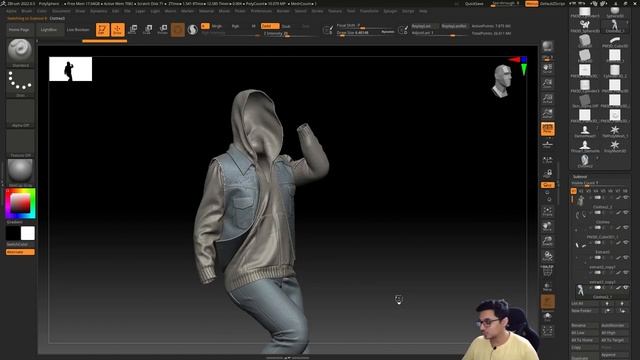Click the DemoHead tool thumbnail
The height and width of the screenshot is (360, 640).
584,132
